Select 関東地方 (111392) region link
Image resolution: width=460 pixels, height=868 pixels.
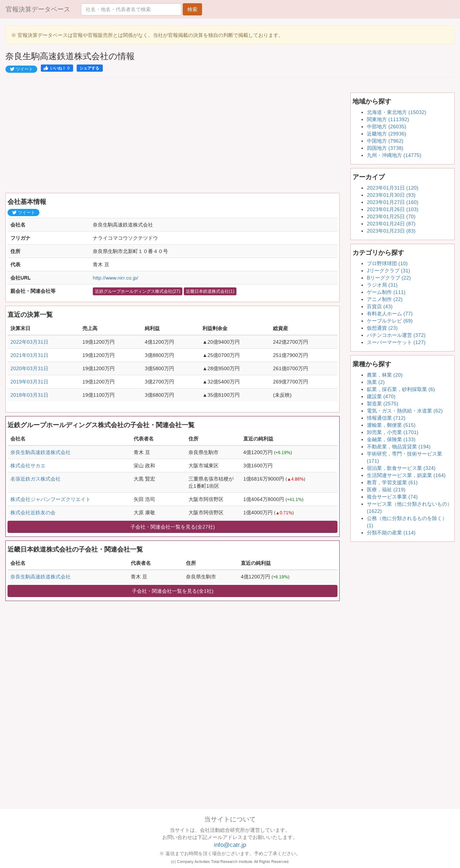[388, 119]
